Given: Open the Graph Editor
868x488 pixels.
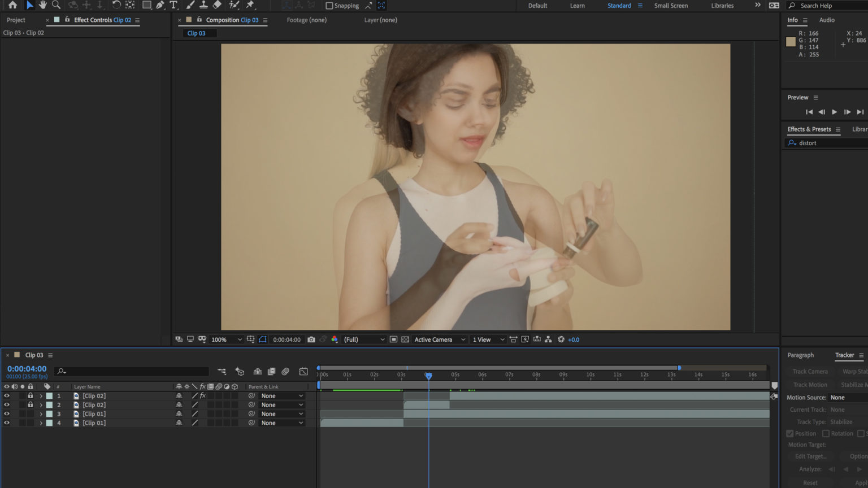Looking at the screenshot, I should [303, 372].
